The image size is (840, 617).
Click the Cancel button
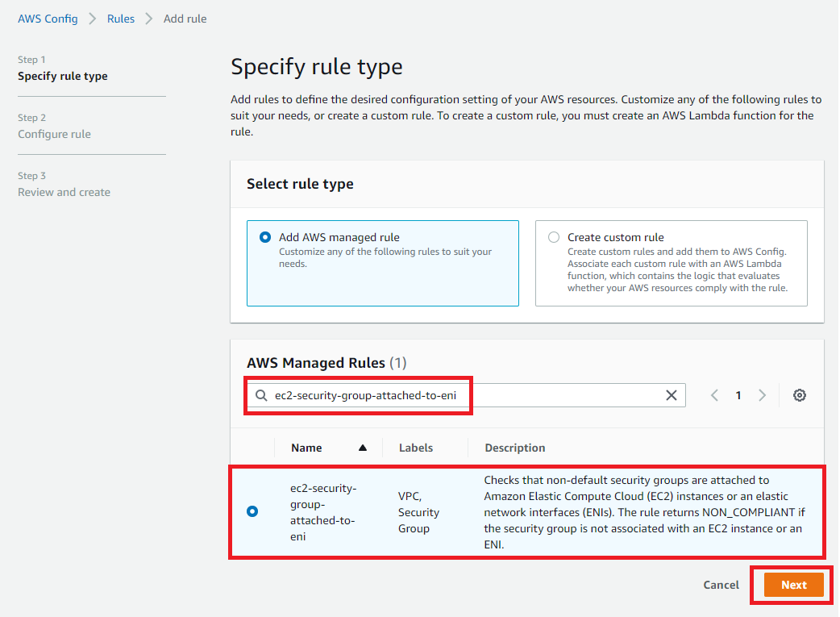point(721,585)
